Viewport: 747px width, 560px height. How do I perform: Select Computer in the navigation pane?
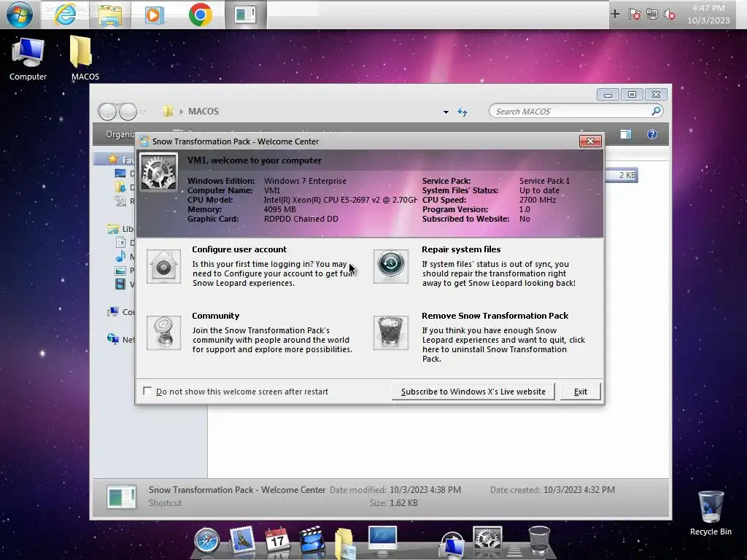pos(121,312)
